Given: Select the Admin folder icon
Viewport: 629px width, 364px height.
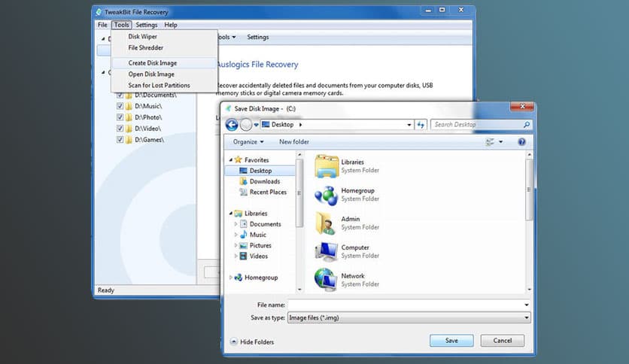Looking at the screenshot, I should (x=326, y=223).
